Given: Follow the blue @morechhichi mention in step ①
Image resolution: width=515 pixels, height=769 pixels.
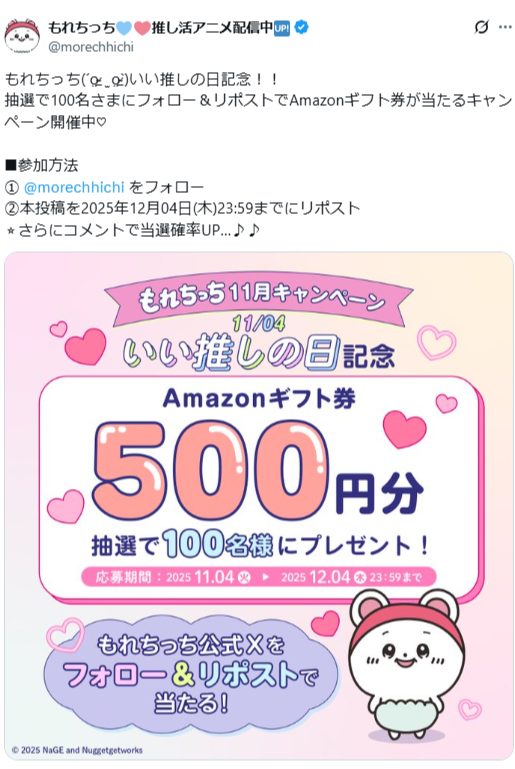Looking at the screenshot, I should point(74,187).
